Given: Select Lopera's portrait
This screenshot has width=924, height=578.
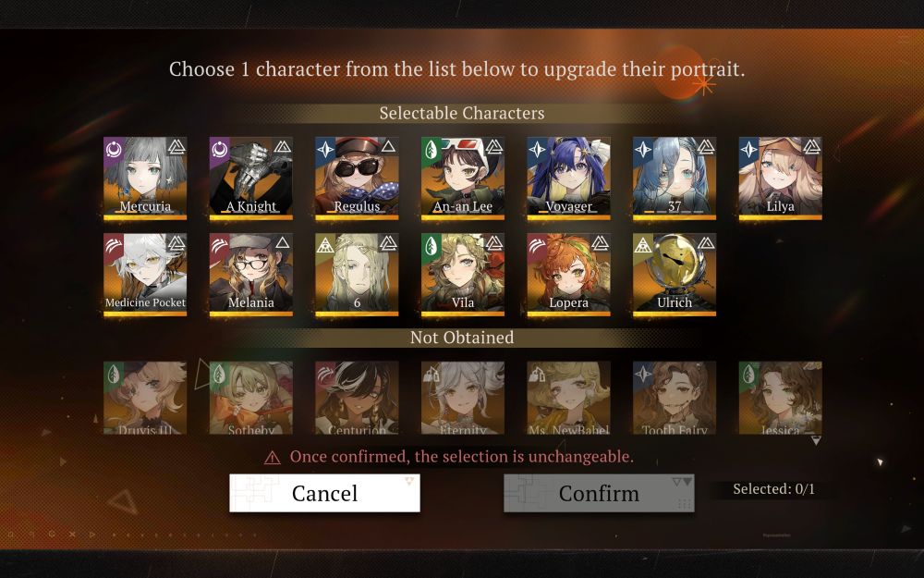Looking at the screenshot, I should pyautogui.click(x=568, y=275).
